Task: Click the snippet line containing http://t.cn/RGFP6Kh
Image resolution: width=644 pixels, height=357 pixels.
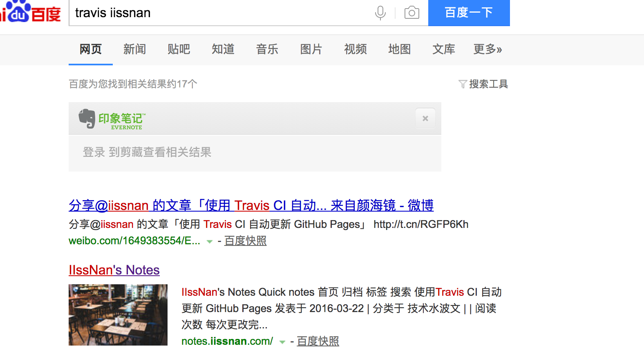Action: tap(268, 224)
